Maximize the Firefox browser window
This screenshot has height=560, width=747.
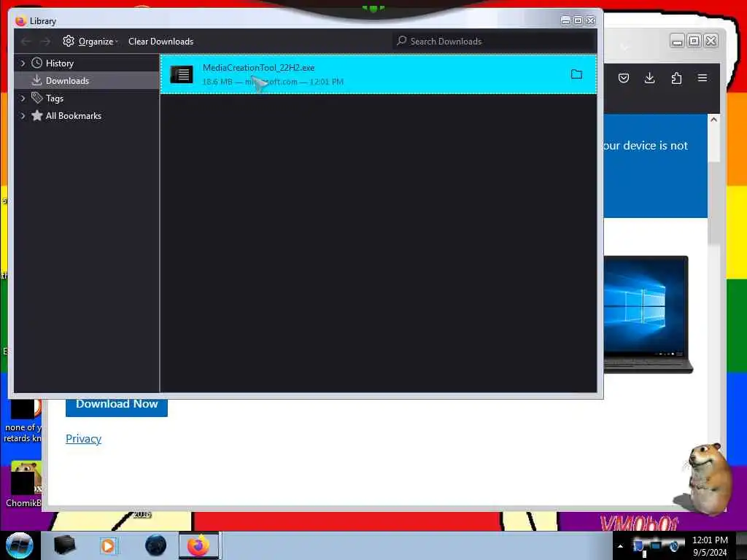click(694, 41)
